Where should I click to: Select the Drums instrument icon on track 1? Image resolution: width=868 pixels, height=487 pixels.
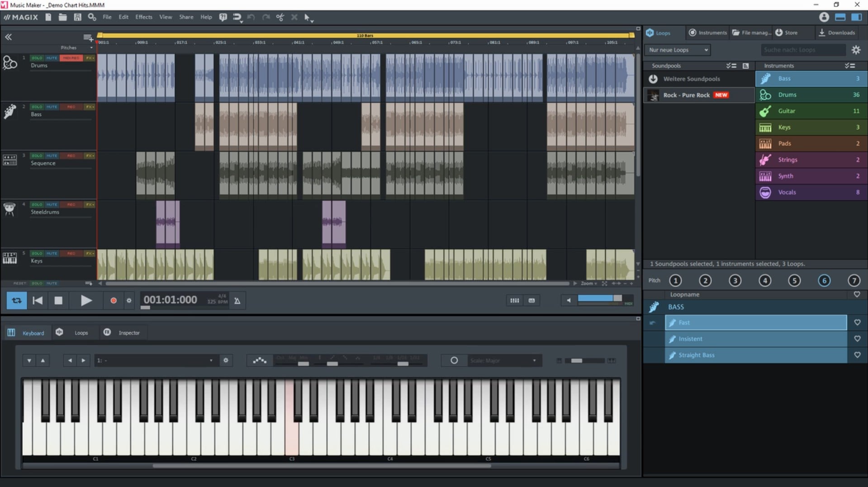pos(10,63)
